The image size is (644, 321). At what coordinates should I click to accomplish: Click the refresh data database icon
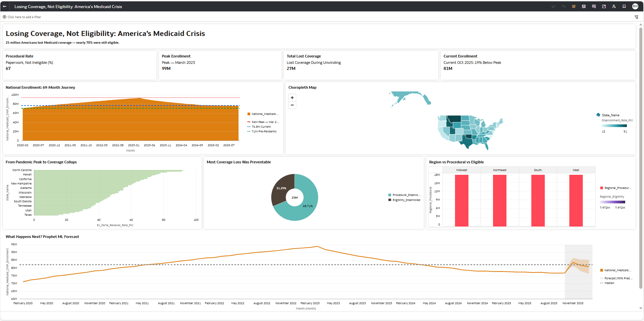pos(584,6)
